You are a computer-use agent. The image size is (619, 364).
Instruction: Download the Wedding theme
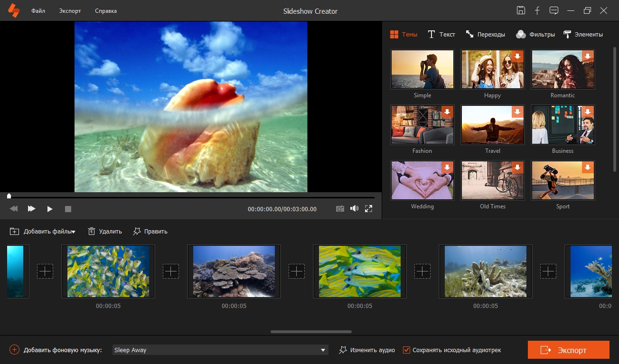tap(447, 167)
